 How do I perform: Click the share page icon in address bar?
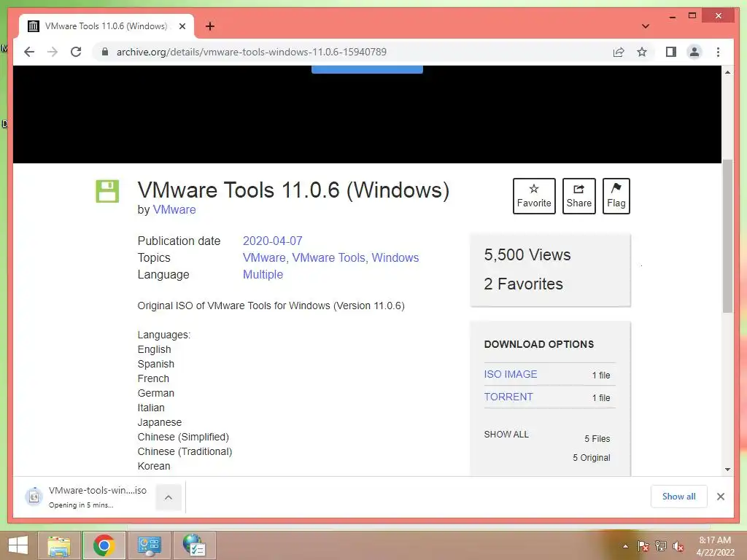(x=619, y=52)
